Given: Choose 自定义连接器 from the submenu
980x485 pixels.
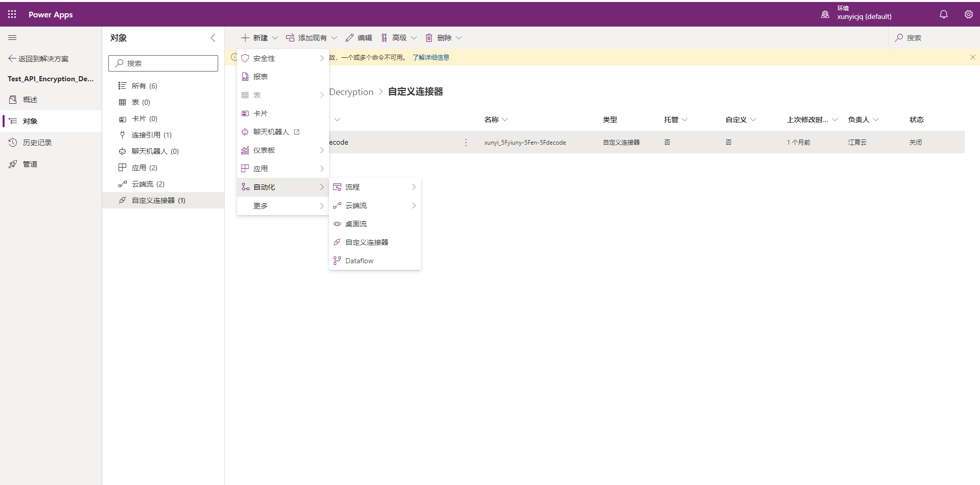Looking at the screenshot, I should click(x=366, y=242).
